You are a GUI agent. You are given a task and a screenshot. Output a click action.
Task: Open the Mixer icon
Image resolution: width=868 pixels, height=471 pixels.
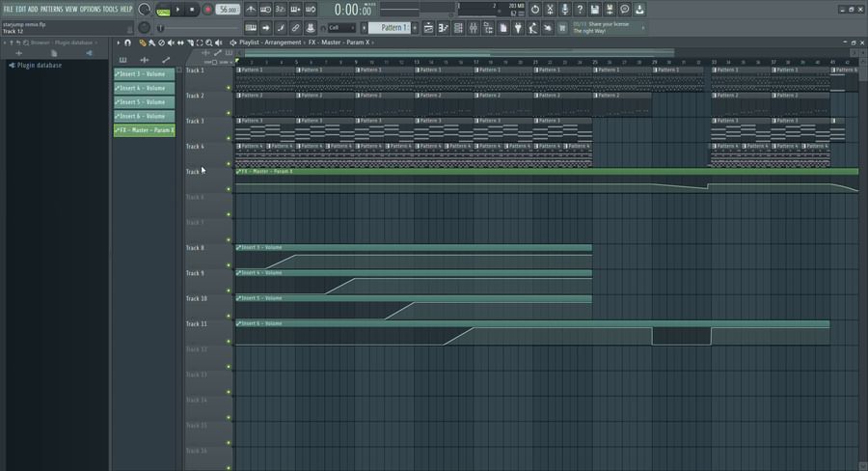(x=474, y=28)
